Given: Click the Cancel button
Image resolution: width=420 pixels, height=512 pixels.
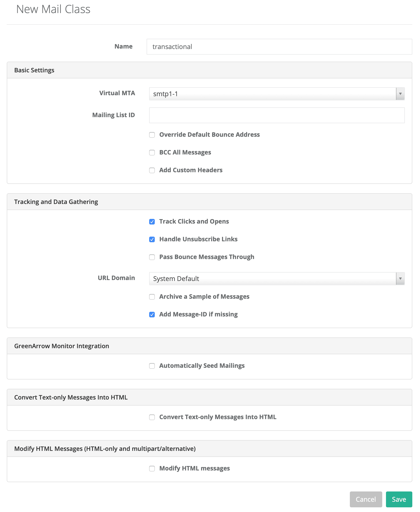Looking at the screenshot, I should click(x=365, y=499).
